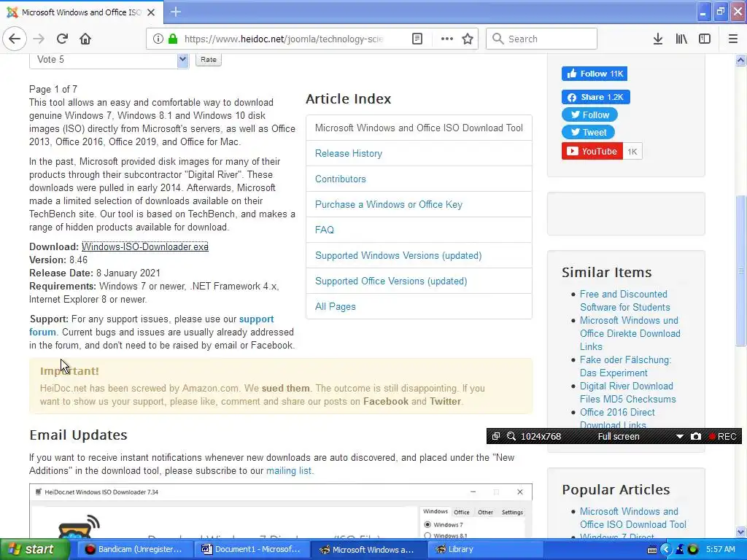Select the Windows 7 radio button in screenshot
The image size is (747, 560).
pyautogui.click(x=427, y=525)
